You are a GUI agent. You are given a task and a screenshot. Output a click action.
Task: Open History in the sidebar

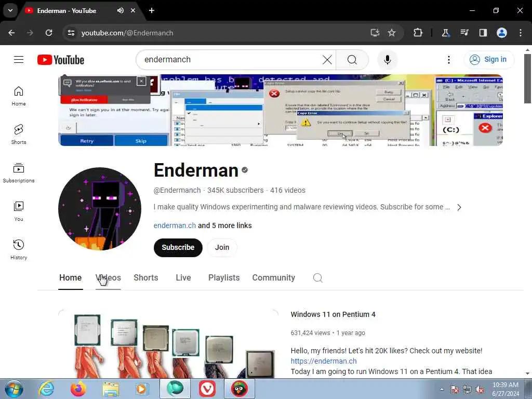pyautogui.click(x=19, y=249)
